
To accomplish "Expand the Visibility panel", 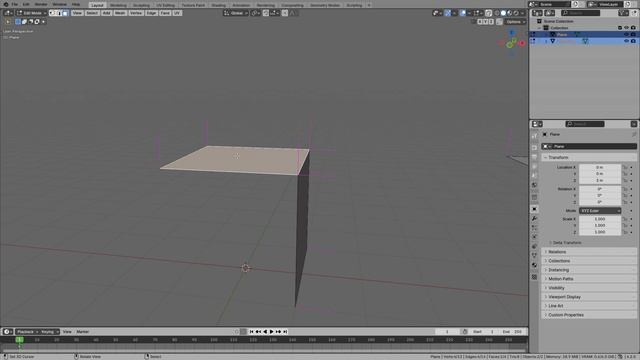I will [589, 288].
